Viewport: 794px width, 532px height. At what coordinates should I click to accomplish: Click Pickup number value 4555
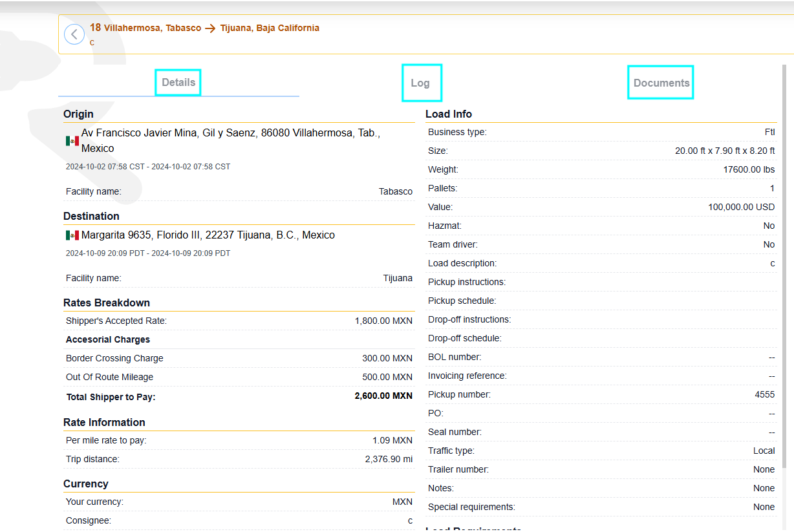tap(764, 394)
